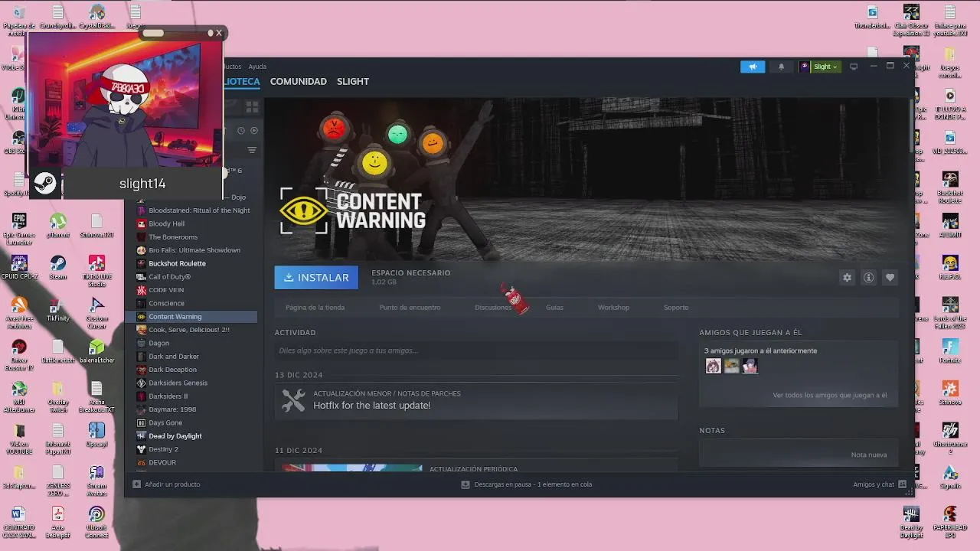The image size is (980, 551).
Task: Open the notifications bell in Steam
Action: coord(781,67)
